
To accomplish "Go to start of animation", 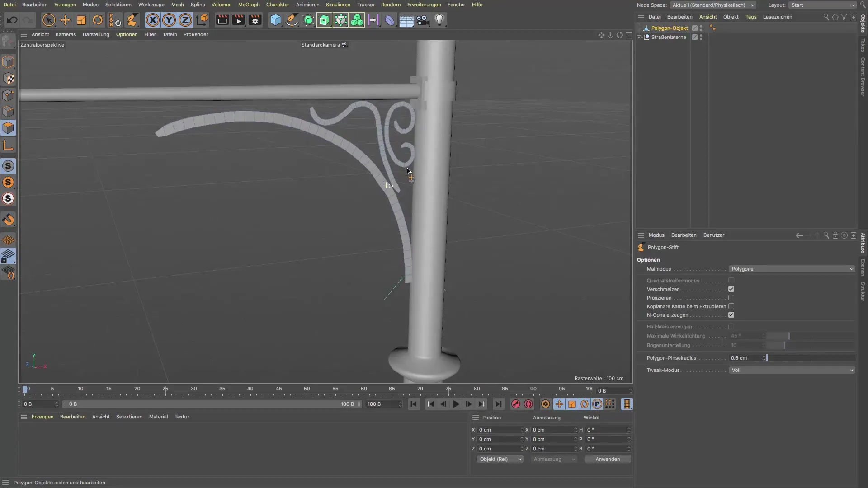I will [413, 404].
